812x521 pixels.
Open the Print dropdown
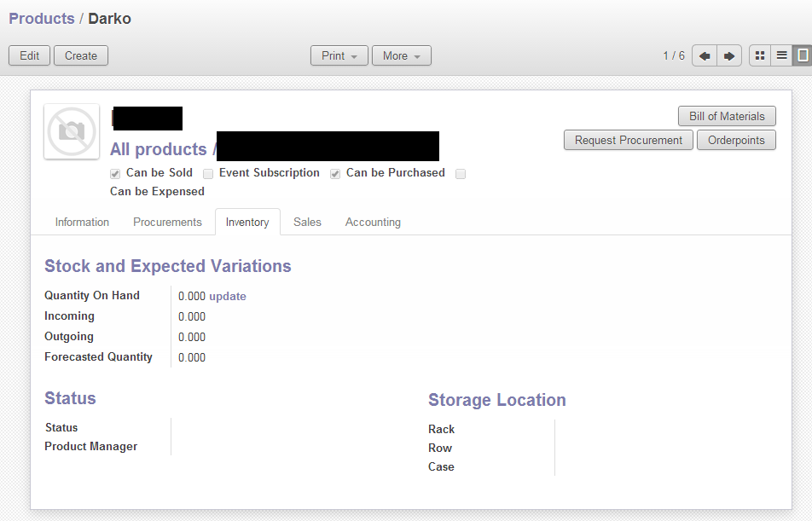pyautogui.click(x=339, y=56)
